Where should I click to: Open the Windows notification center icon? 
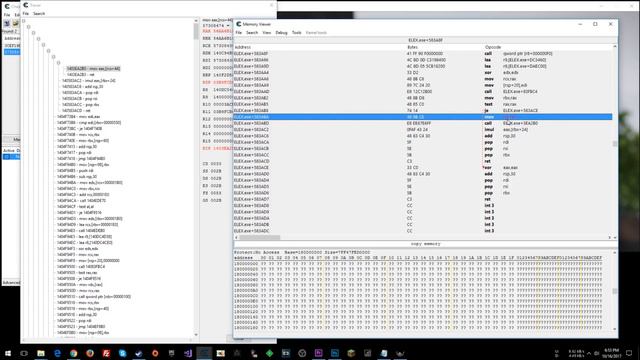pos(629,353)
